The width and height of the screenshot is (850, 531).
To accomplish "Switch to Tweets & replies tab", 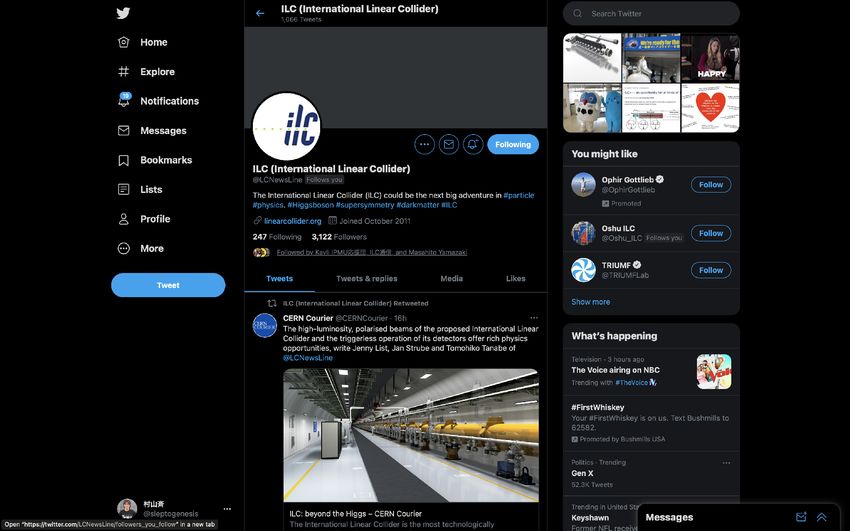I will pos(367,279).
